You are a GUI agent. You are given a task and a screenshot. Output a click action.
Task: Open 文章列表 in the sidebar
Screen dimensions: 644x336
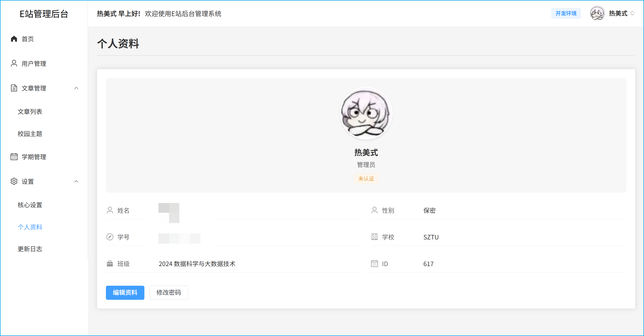(30, 111)
